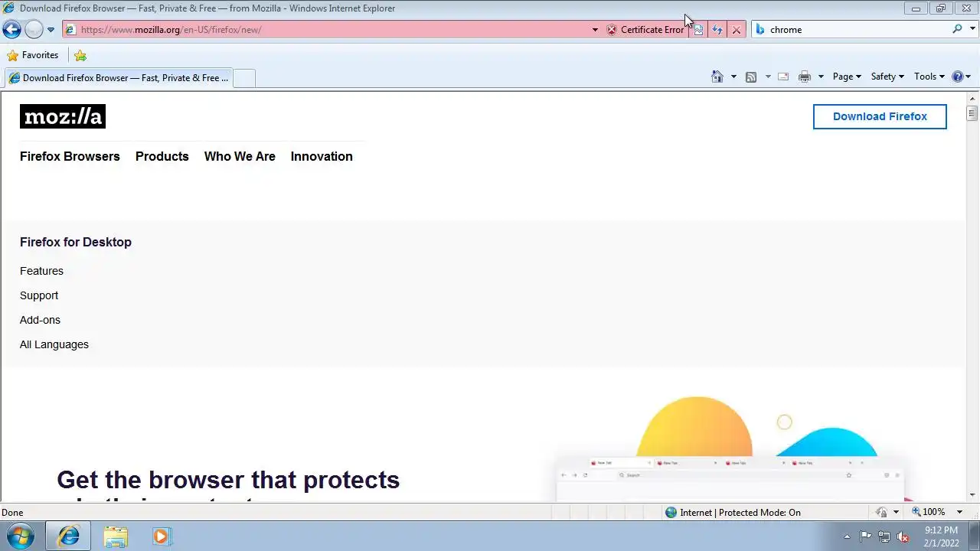Screen dimensions: 980x551
Task: Open the Tools menu
Action: [x=929, y=77]
